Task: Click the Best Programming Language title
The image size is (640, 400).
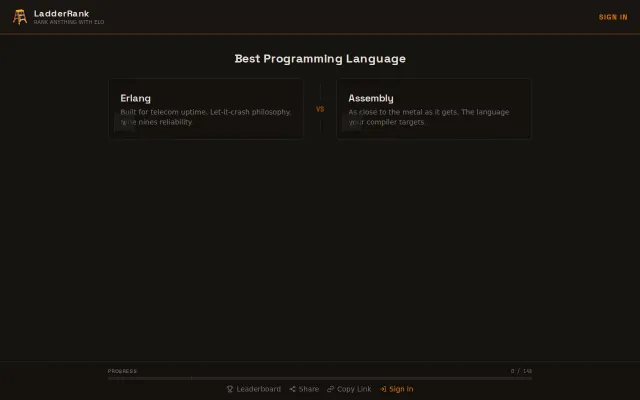Action: point(320,59)
